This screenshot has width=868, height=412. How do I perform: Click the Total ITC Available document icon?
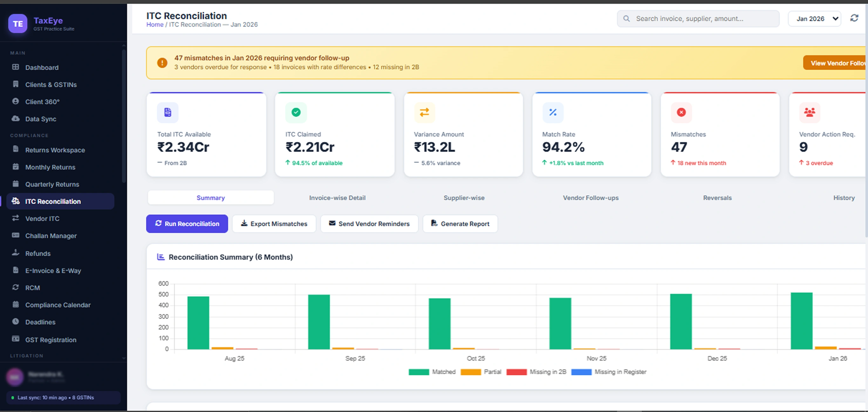tap(167, 112)
